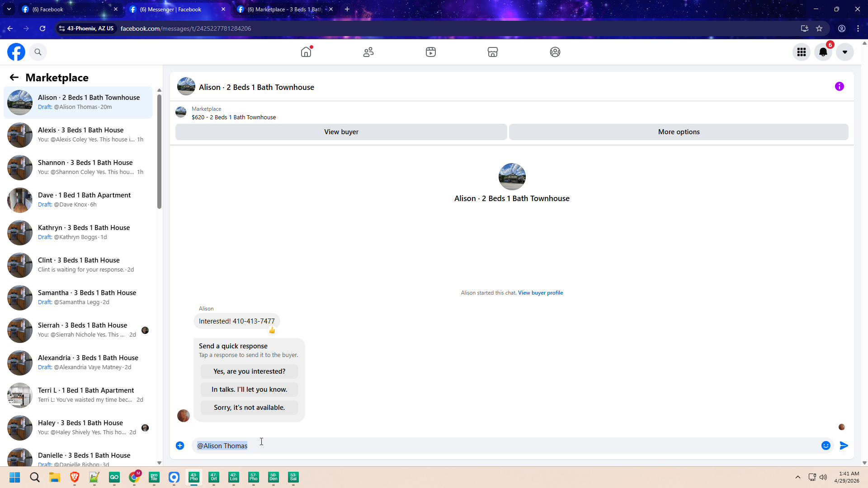Screen dimensions: 868x488
Task: Open the Facebook menu grid icon
Action: (802, 52)
